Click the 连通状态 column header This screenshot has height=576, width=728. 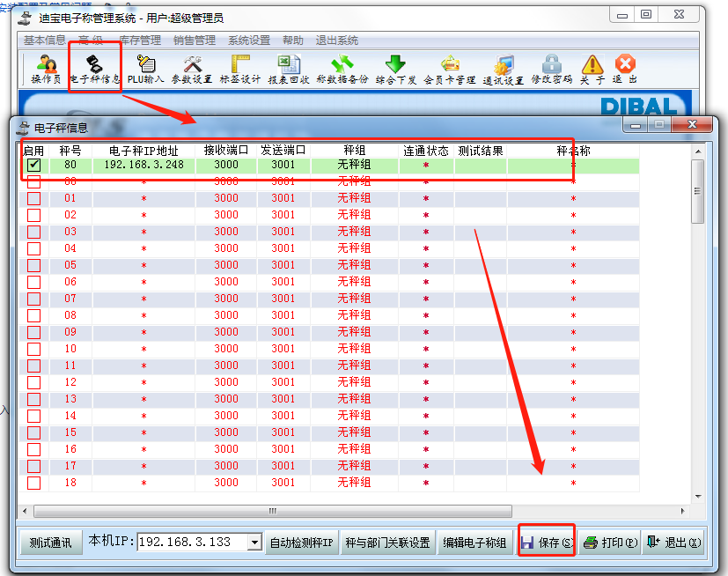426,151
